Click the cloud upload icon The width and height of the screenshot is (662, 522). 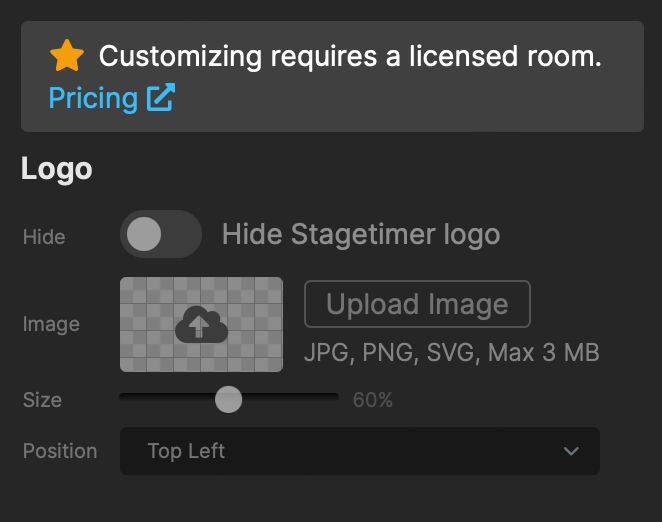pos(201,325)
